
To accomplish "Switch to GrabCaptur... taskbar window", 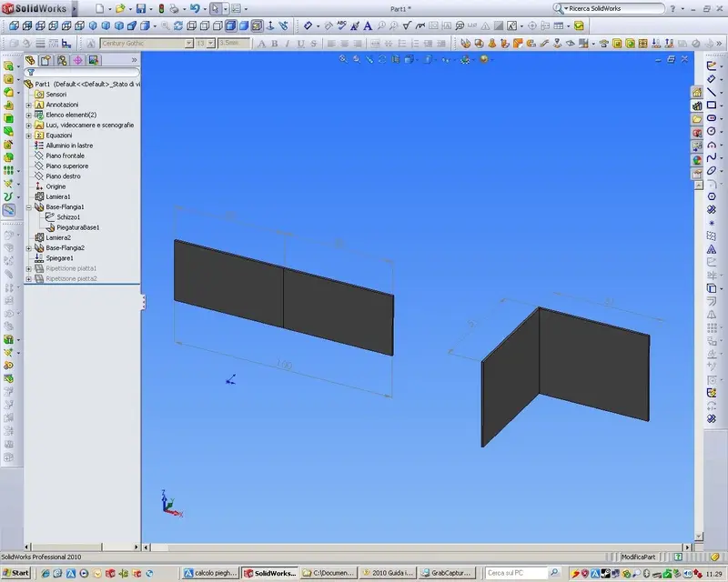I will coord(446,573).
